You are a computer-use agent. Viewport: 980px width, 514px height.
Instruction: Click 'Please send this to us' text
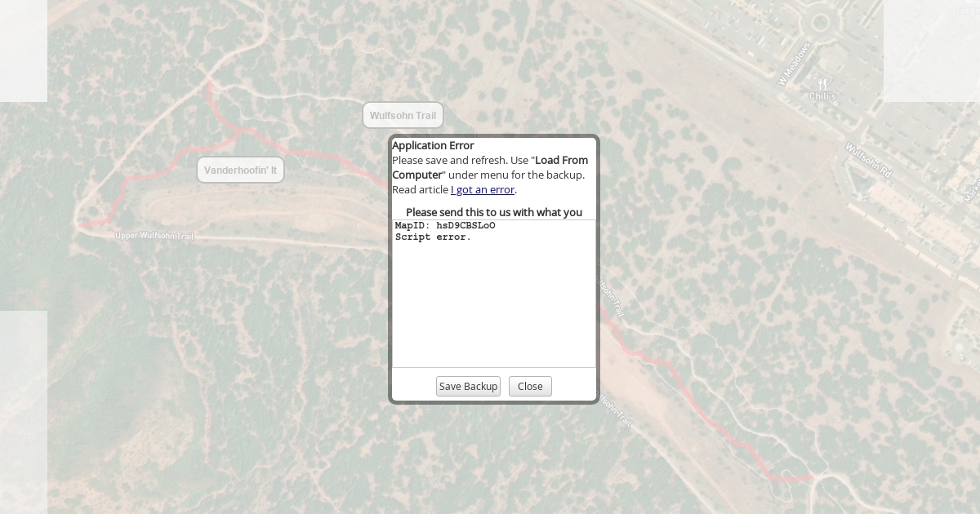494,212
